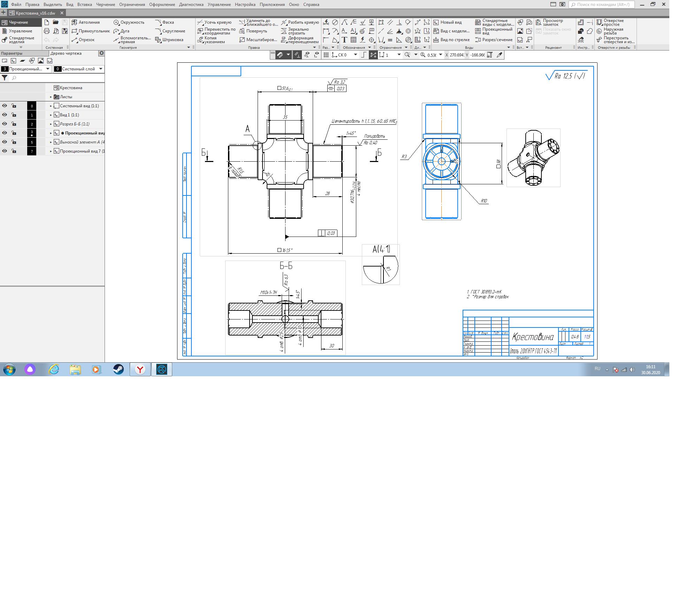This screenshot has width=700, height=609.
Task: Toggle visibility of Разрез Б-Б view
Action: [5, 124]
